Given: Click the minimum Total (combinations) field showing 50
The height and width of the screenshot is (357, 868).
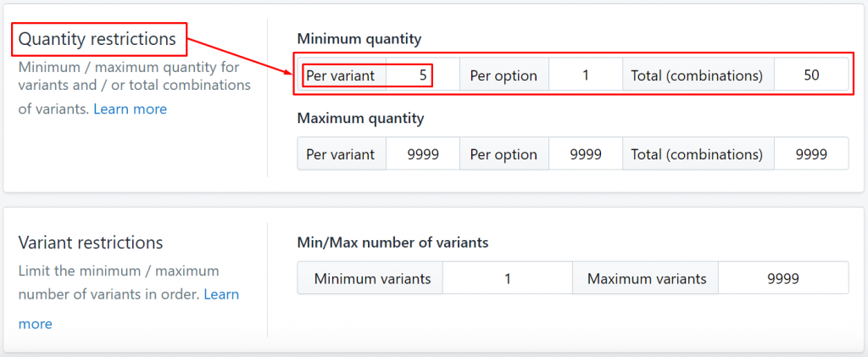Looking at the screenshot, I should coord(810,75).
